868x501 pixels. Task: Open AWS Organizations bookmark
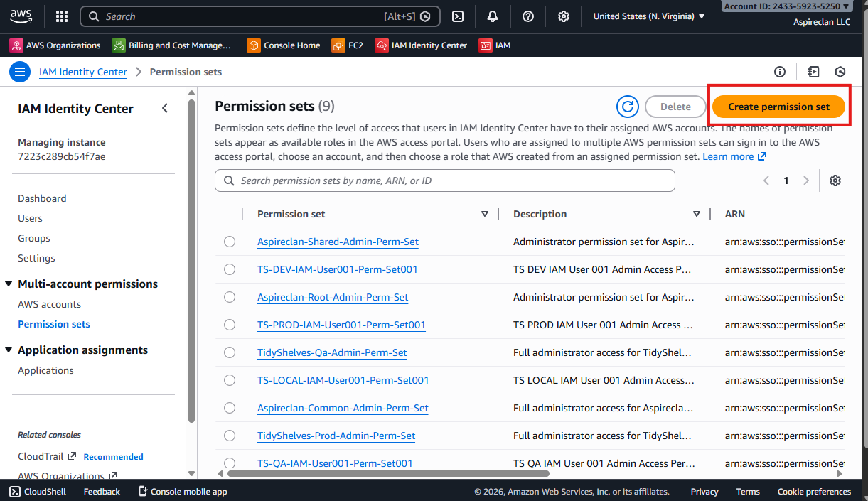point(55,45)
